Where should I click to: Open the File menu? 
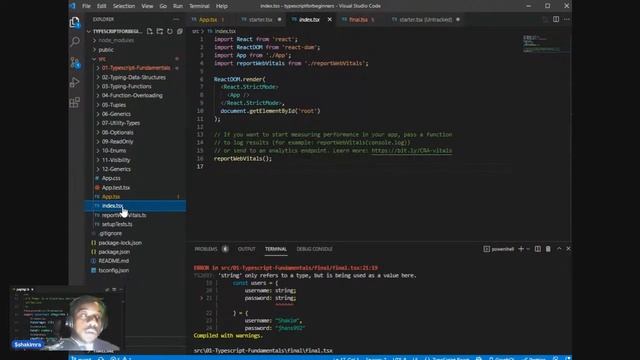click(x=86, y=6)
